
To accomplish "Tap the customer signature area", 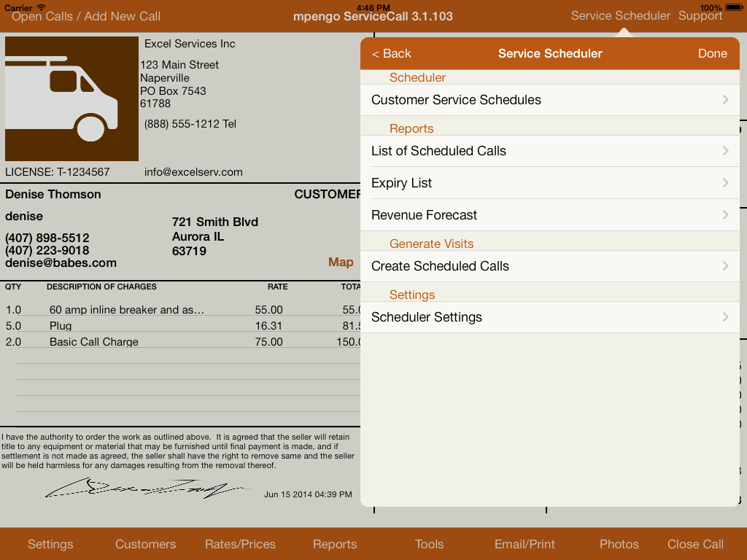I will coord(146,489).
